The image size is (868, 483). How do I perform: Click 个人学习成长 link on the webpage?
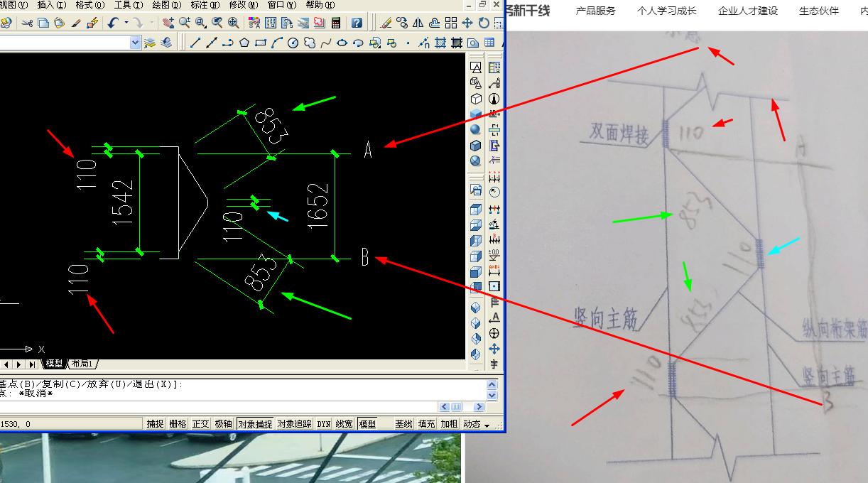pyautogui.click(x=666, y=11)
